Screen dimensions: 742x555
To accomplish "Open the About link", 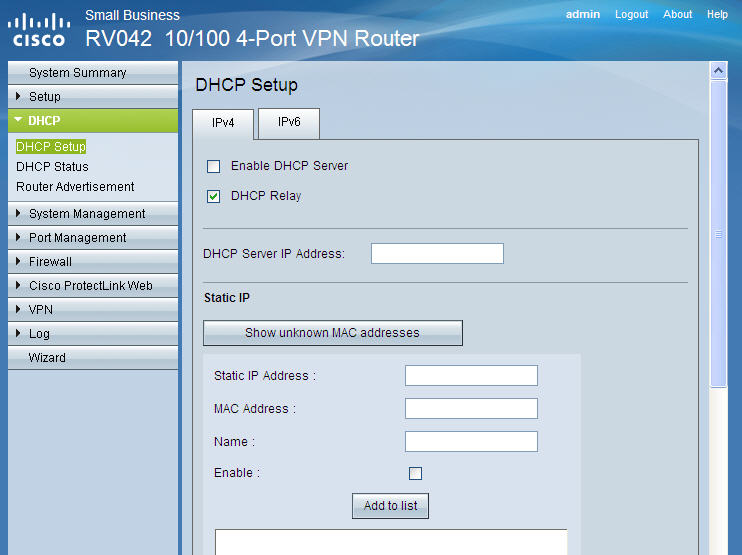I will (x=677, y=15).
